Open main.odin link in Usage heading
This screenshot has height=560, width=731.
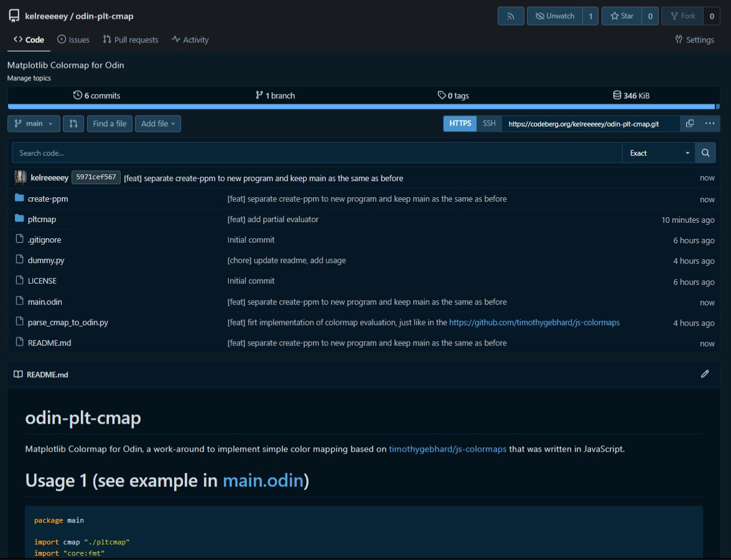(263, 481)
